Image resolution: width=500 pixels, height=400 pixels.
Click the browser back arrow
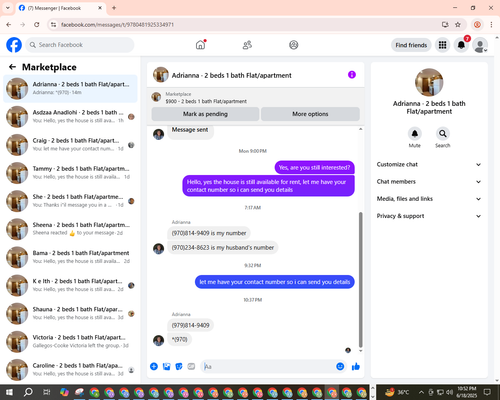(x=9, y=25)
